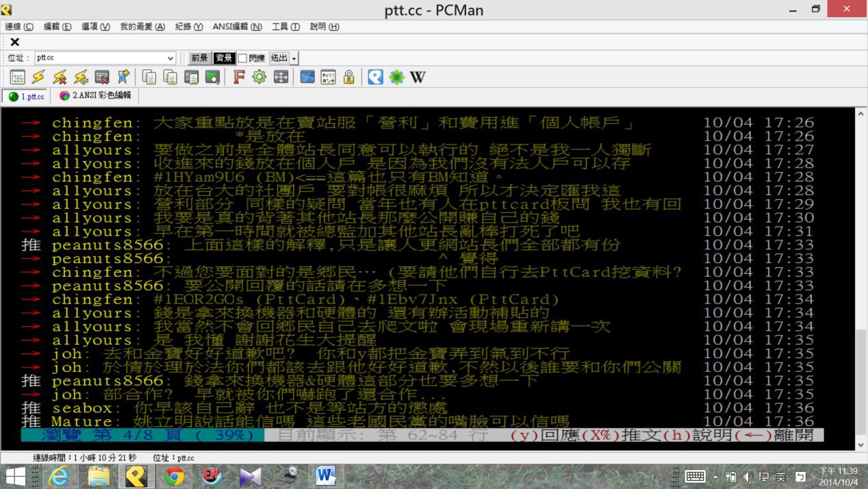Open Microsoft Word from the taskbar
The height and width of the screenshot is (489, 868).
[326, 476]
